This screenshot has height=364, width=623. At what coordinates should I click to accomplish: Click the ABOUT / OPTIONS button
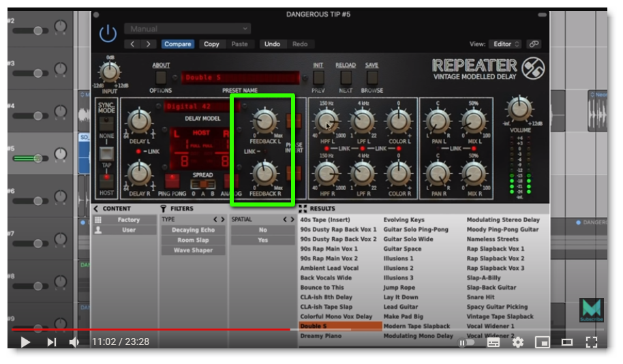coord(160,78)
